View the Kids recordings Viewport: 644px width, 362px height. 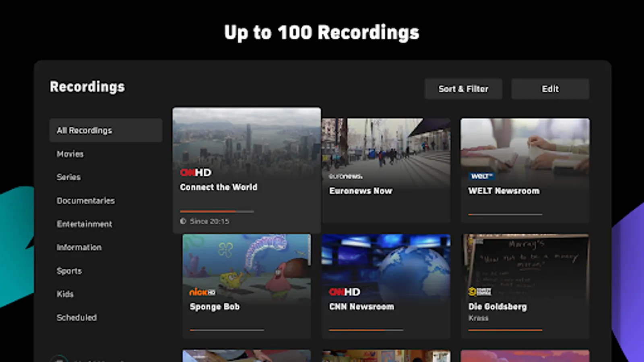pos(65,294)
